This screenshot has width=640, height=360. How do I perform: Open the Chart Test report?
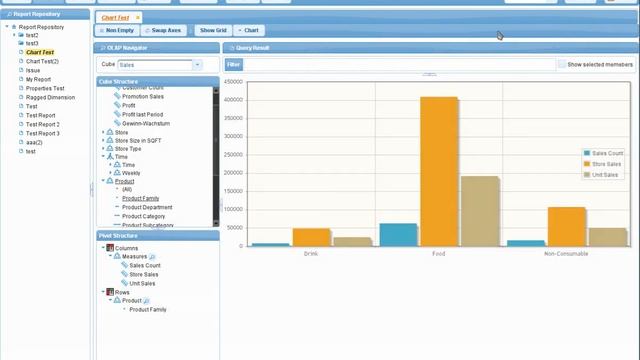tap(40, 52)
